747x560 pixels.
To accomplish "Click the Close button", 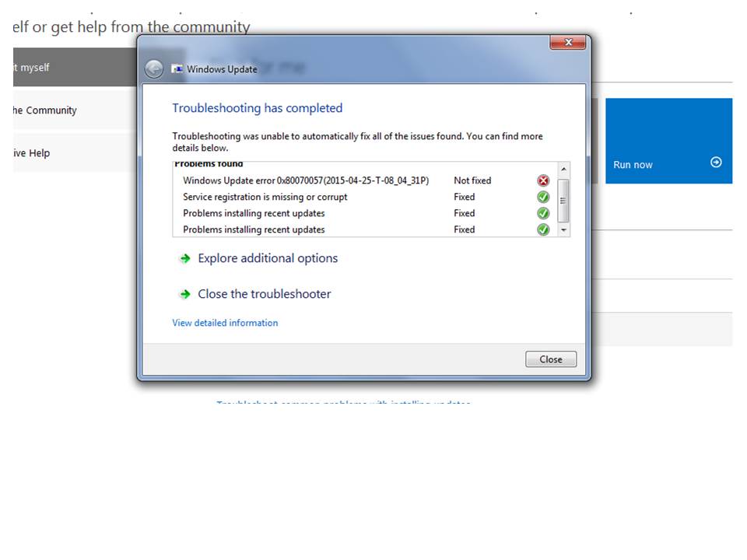I will [x=551, y=359].
